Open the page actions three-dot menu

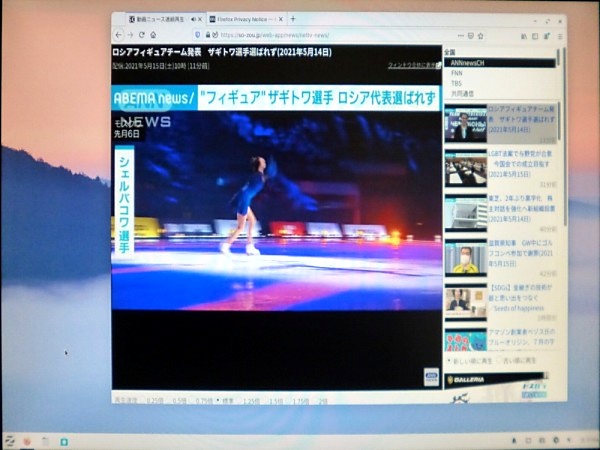[x=461, y=36]
